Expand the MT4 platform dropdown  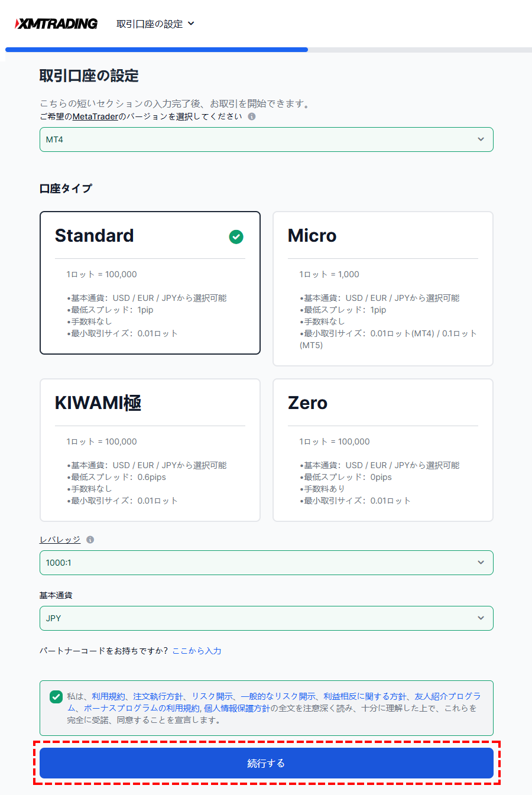pyautogui.click(x=267, y=139)
